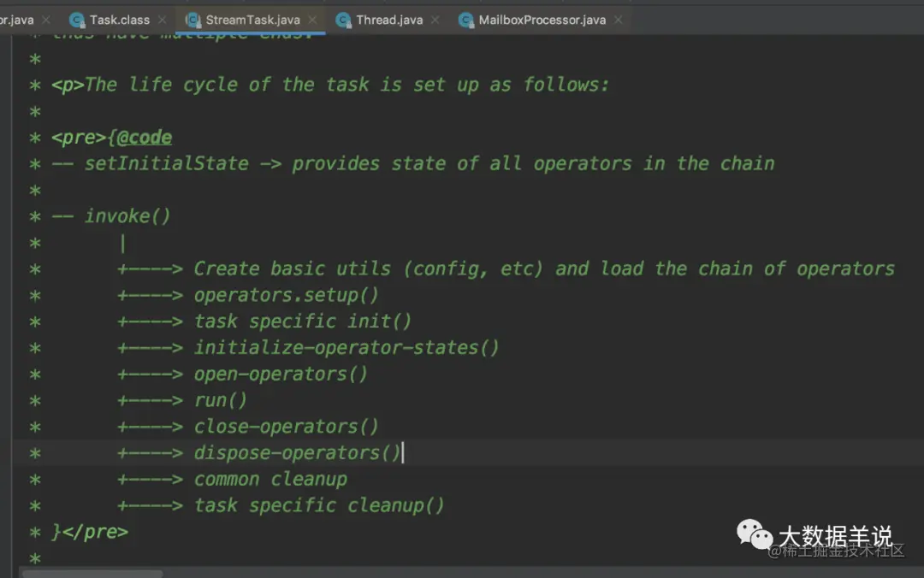This screenshot has width=924, height=578.
Task: Click the Thread.java class icon
Action: point(344,21)
